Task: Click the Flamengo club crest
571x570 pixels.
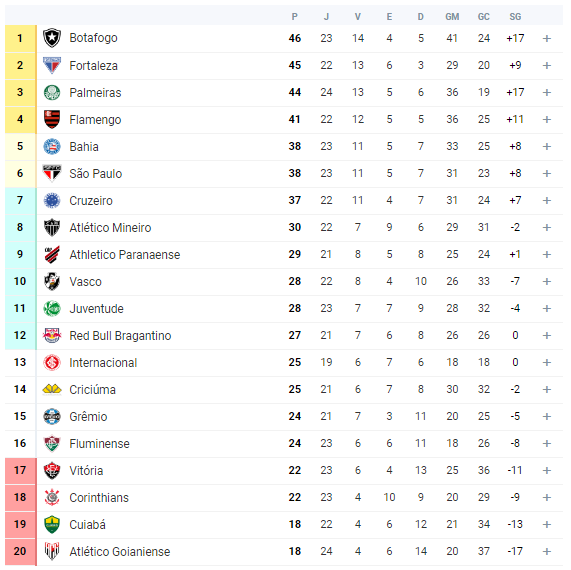Action: click(52, 119)
